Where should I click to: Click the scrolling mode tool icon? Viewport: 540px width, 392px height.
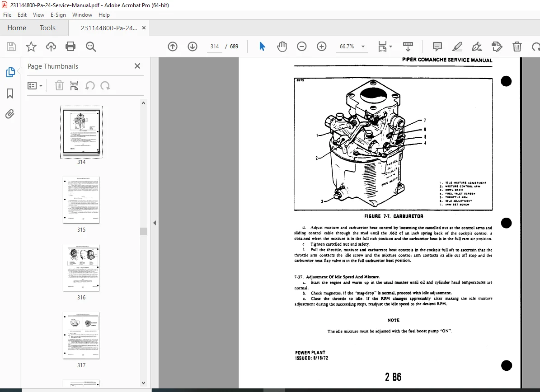pyautogui.click(x=408, y=47)
